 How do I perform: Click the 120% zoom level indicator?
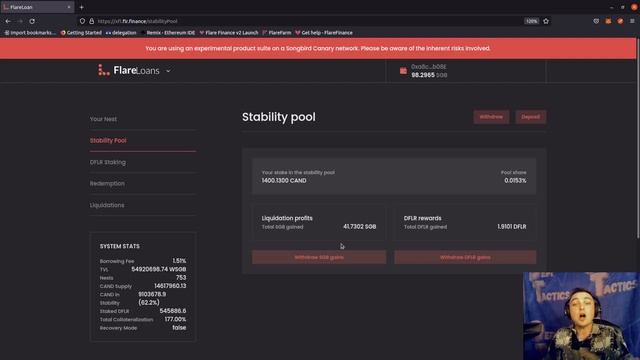coord(531,21)
